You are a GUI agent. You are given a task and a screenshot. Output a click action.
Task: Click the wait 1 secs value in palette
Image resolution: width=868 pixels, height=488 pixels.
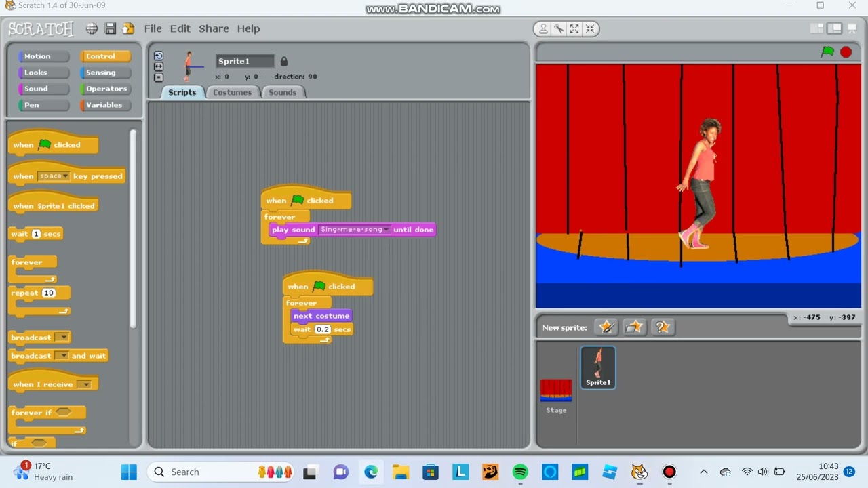[x=36, y=234]
